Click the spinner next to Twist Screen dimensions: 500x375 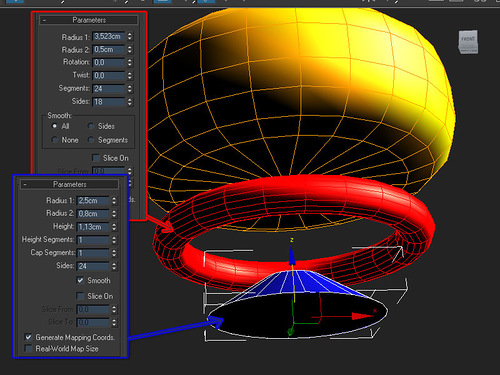click(x=130, y=75)
